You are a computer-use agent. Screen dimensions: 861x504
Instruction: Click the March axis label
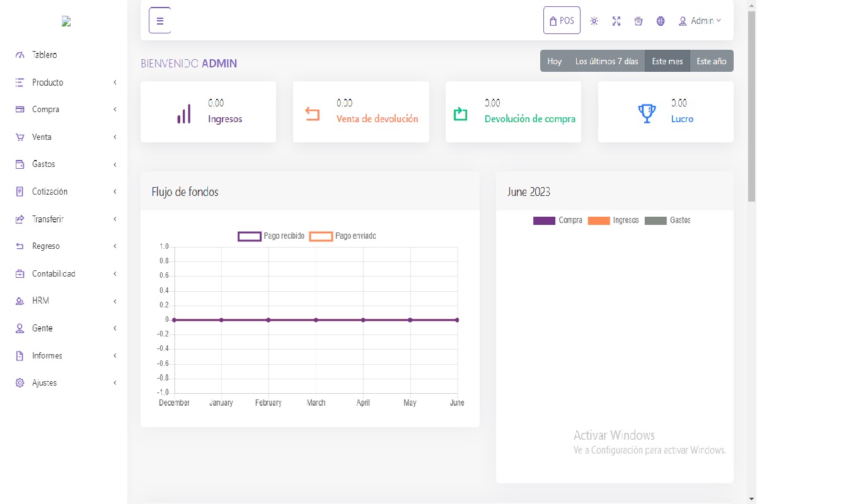316,403
